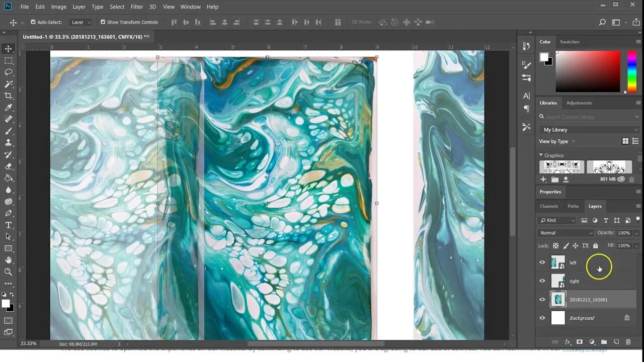Click the delete layer trash icon
The height and width of the screenshot is (362, 644).
pos(628,342)
